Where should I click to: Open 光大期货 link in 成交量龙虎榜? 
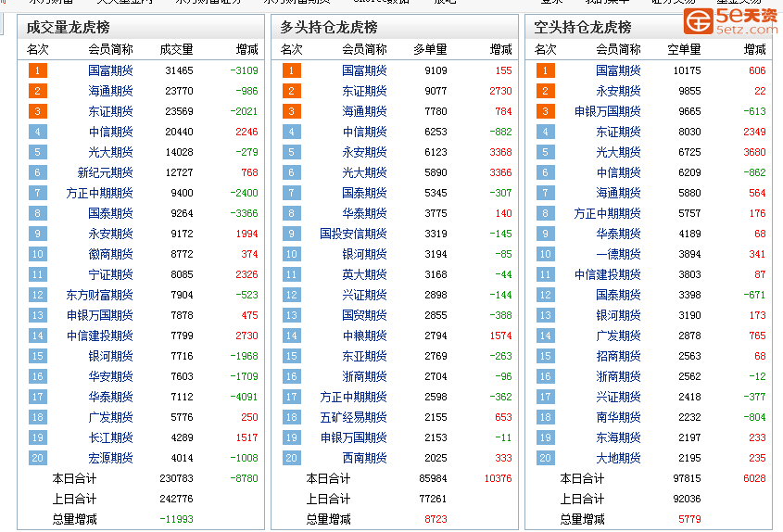click(110, 152)
